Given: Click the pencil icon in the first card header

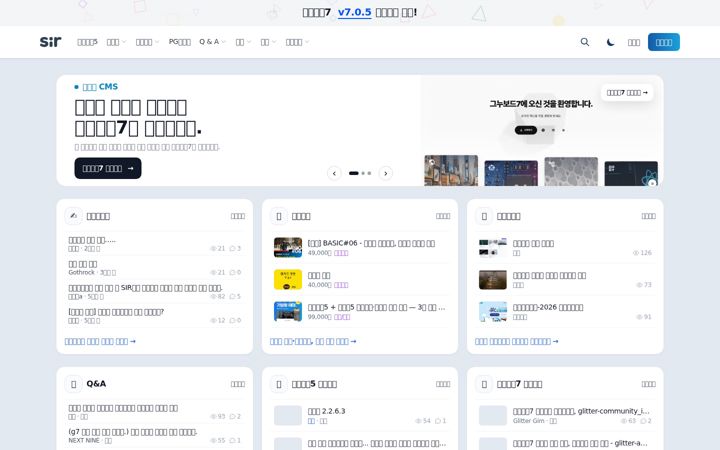Looking at the screenshot, I should tap(73, 216).
